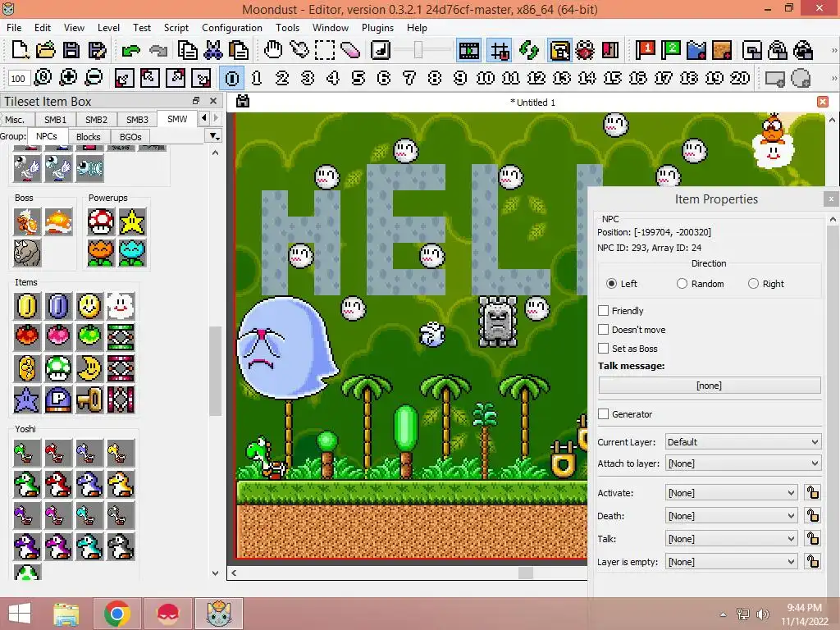Select the Random direction radio button
The image size is (840, 630).
coord(682,283)
